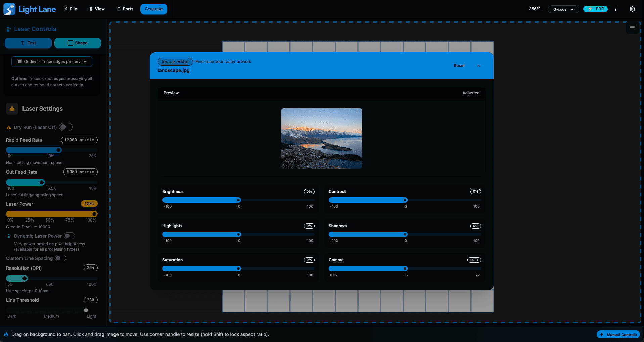
Task: Click the Generate button
Action: point(153,9)
